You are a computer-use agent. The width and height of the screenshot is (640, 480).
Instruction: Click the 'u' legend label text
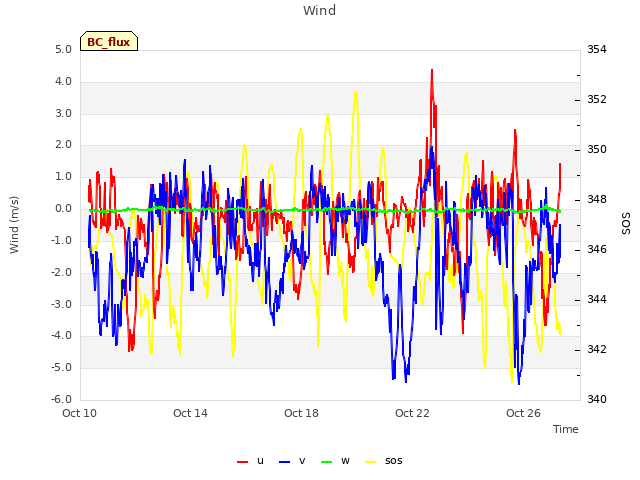260,461
